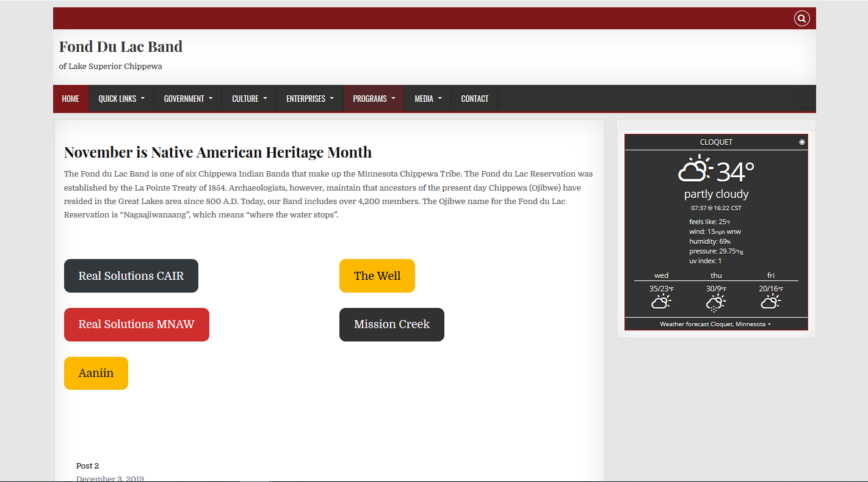868x482 pixels.
Task: Open the yellow The Well button
Action: pyautogui.click(x=377, y=276)
